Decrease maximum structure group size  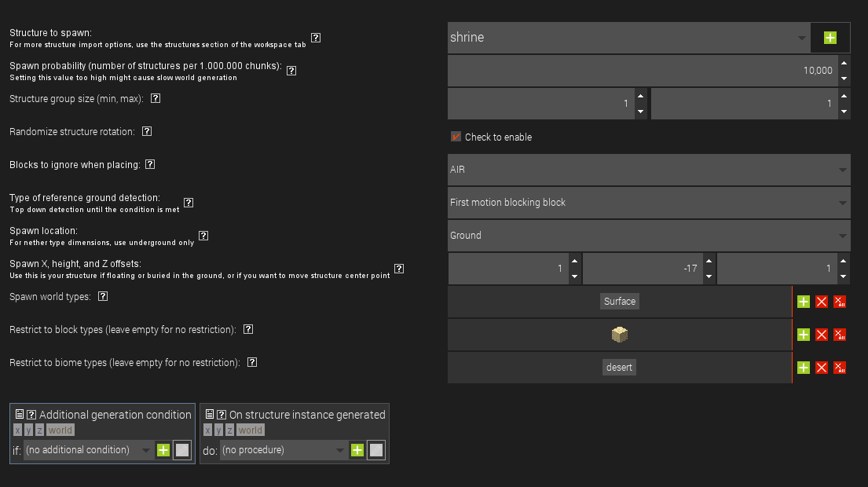(844, 112)
